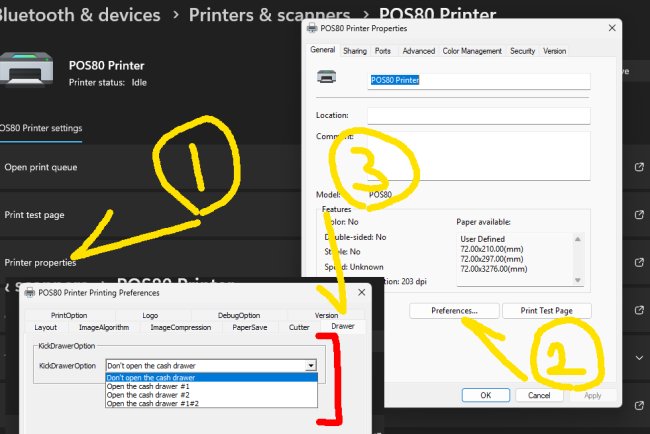
Task: Click the Apply button
Action: 592,395
